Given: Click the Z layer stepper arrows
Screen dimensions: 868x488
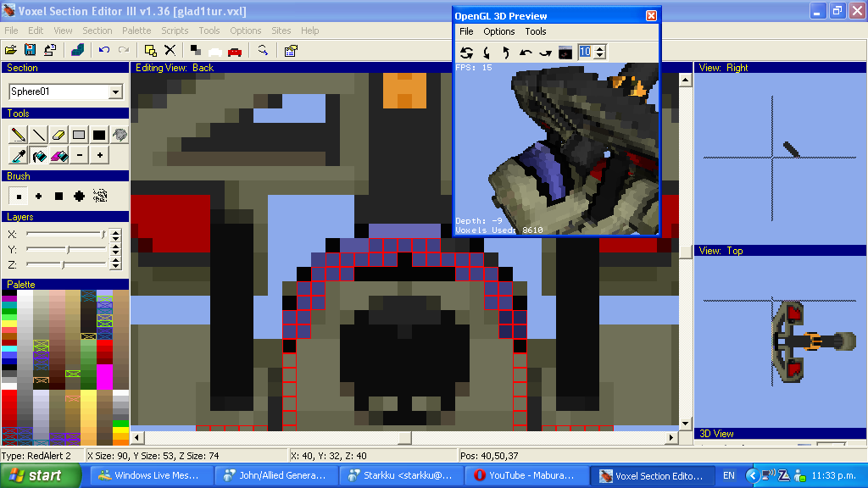Looking at the screenshot, I should (x=115, y=264).
